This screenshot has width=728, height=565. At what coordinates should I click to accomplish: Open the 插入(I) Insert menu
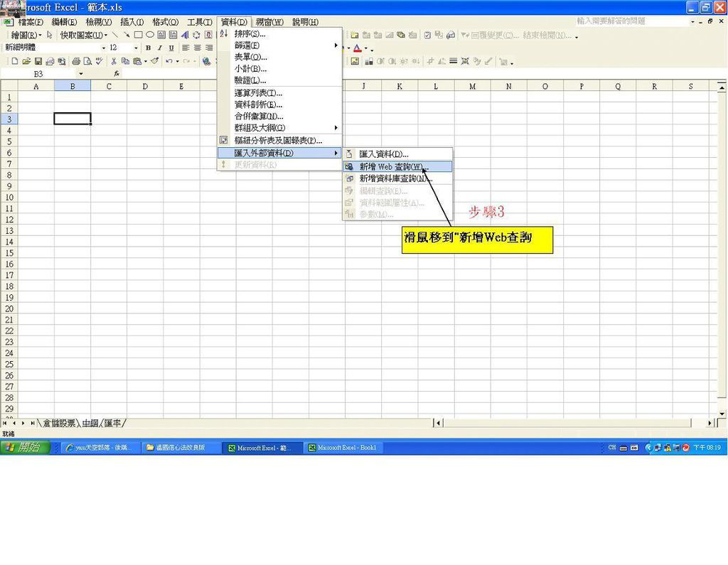pos(132,22)
